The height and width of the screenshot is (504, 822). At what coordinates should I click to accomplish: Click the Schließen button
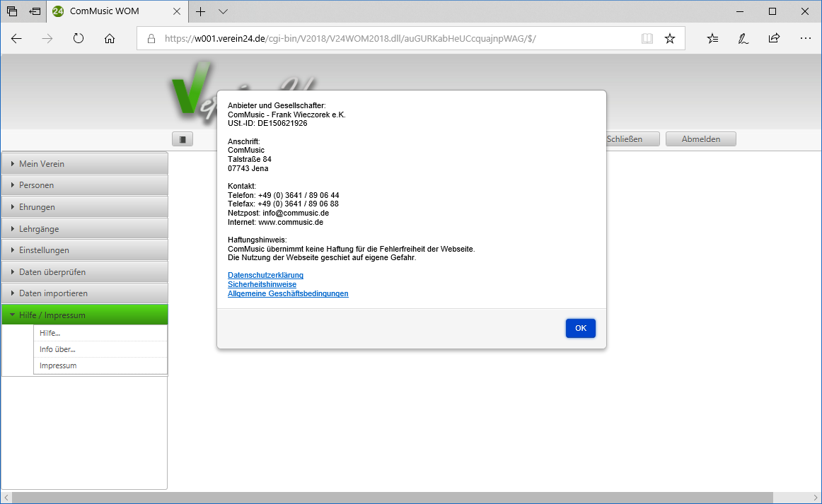(632, 139)
